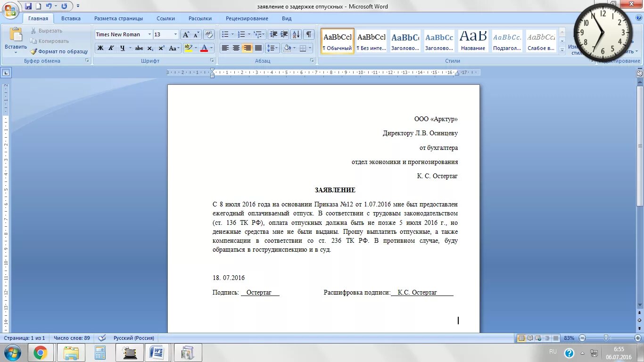Toggle show paragraph marks (¶)
The height and width of the screenshot is (362, 644).
(x=309, y=34)
